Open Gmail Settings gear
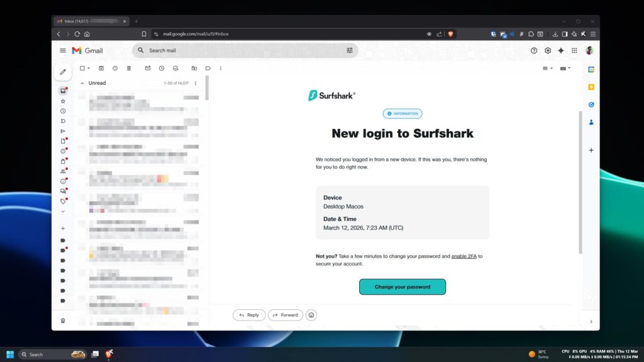 click(x=548, y=50)
